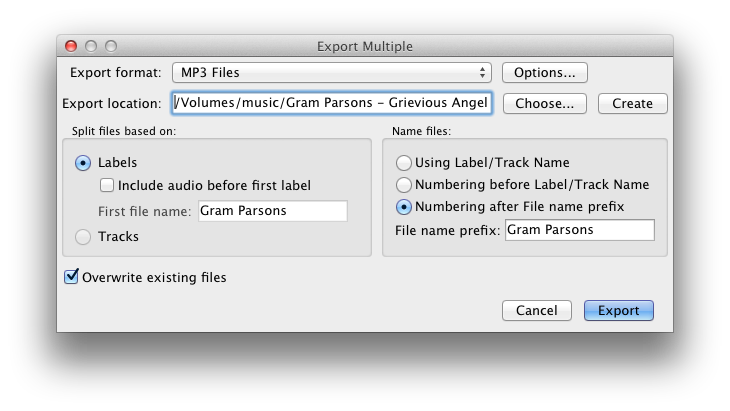Click the Choose... folder button

pyautogui.click(x=545, y=103)
